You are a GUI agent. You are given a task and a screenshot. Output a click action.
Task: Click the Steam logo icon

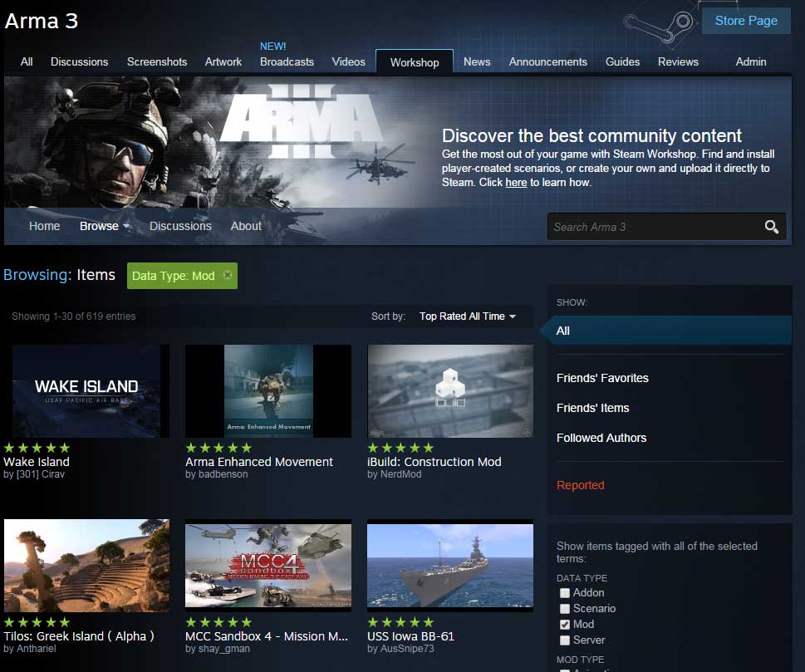point(659,27)
